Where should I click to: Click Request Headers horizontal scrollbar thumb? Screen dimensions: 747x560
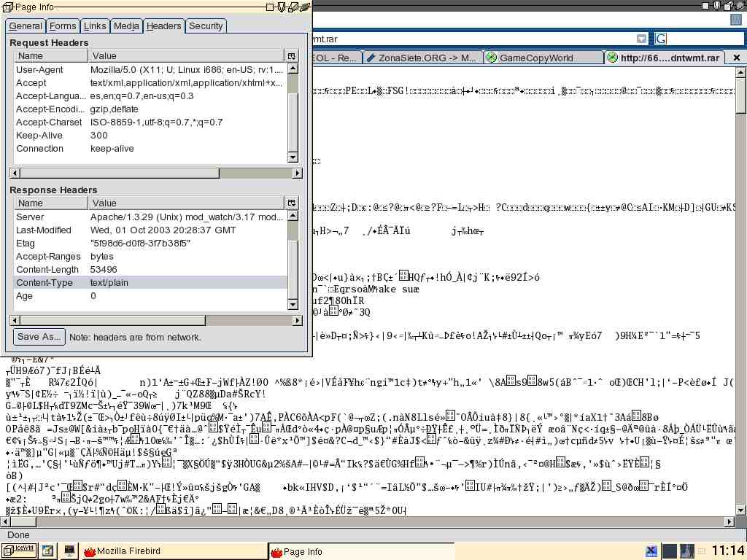[x=120, y=173]
